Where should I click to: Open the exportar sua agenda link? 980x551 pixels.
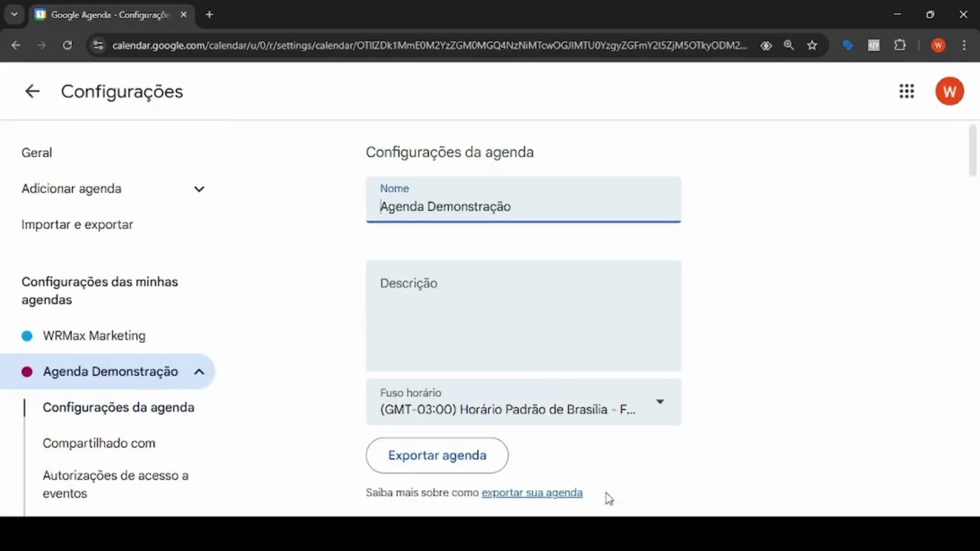[x=532, y=493]
